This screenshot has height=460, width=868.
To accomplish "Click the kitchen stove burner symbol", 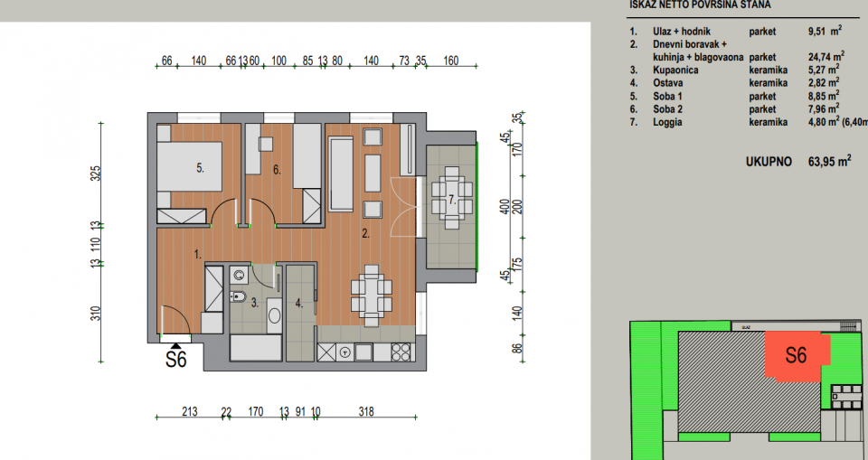I will click(x=401, y=352).
